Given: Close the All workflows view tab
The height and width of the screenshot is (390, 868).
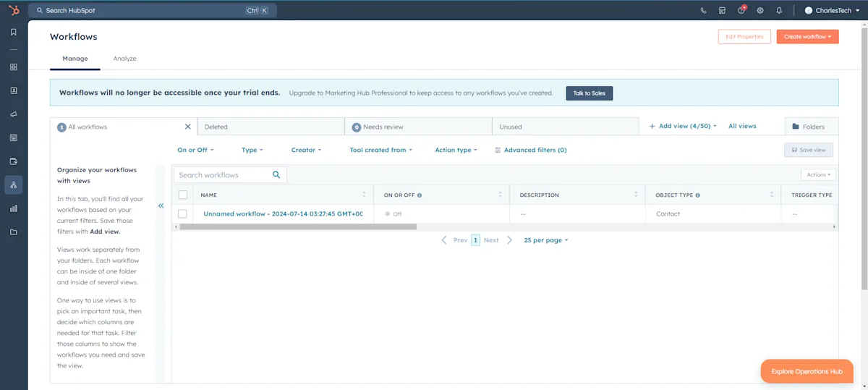Looking at the screenshot, I should 188,127.
